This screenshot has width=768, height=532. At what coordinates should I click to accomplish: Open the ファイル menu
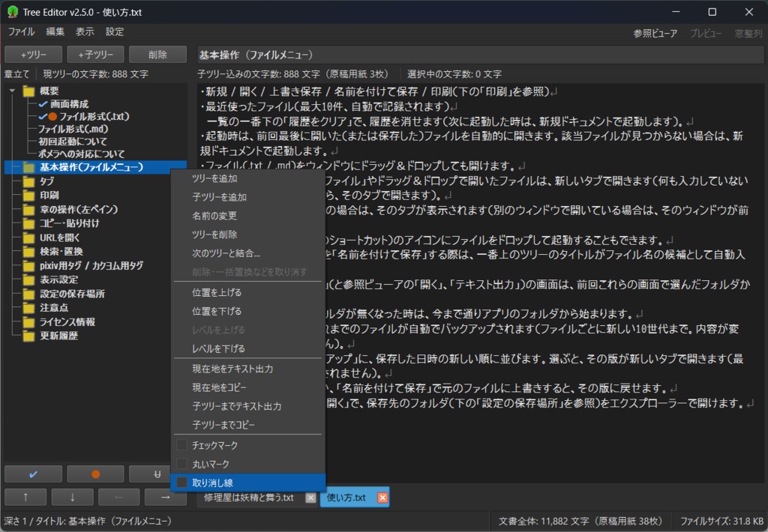pyautogui.click(x=21, y=31)
